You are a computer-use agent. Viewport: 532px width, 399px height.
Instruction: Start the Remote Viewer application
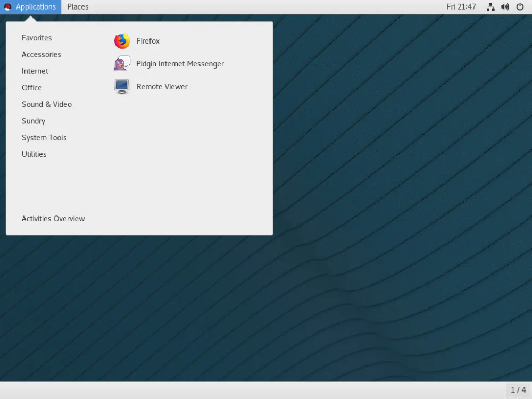click(162, 86)
